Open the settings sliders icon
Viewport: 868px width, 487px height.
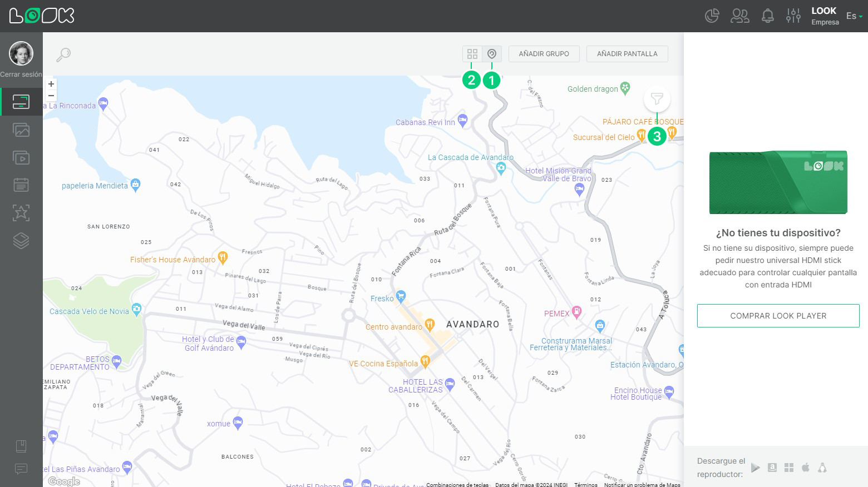point(793,16)
